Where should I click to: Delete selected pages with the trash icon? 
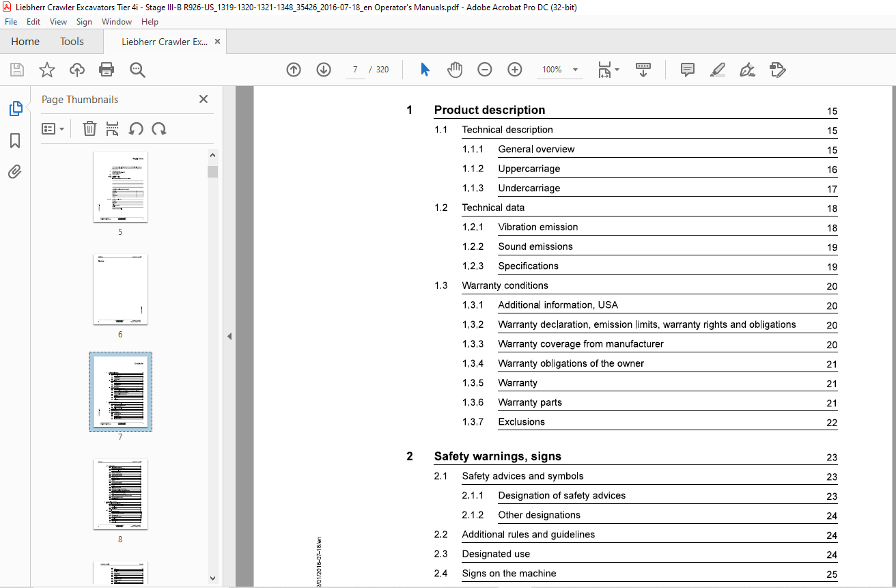coord(89,128)
